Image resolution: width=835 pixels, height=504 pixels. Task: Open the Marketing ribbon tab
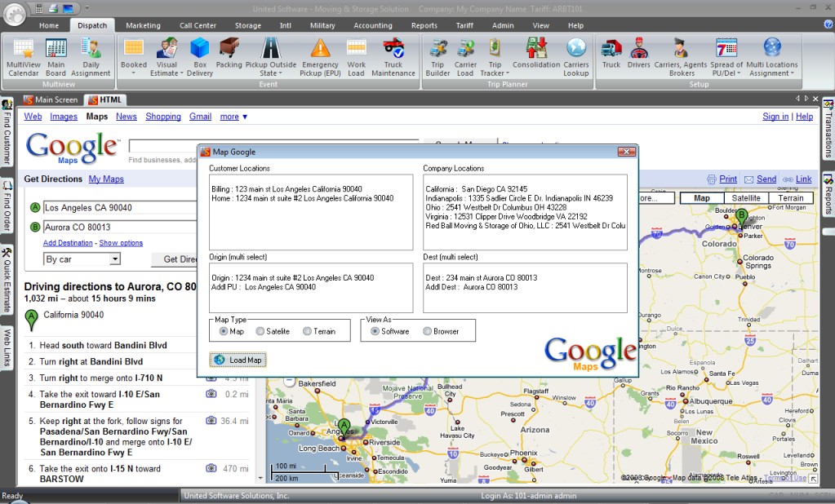click(x=143, y=25)
